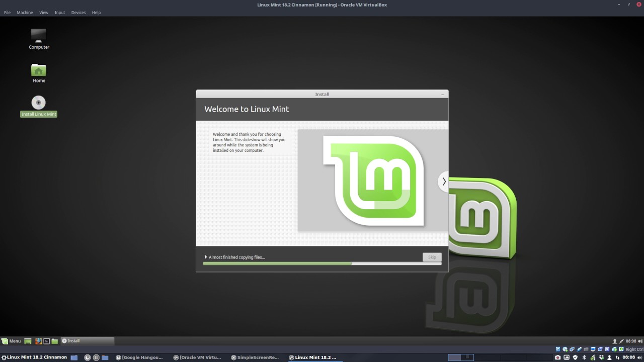Click the VirtualBox green arrow keyboard capture icon

[x=621, y=349]
